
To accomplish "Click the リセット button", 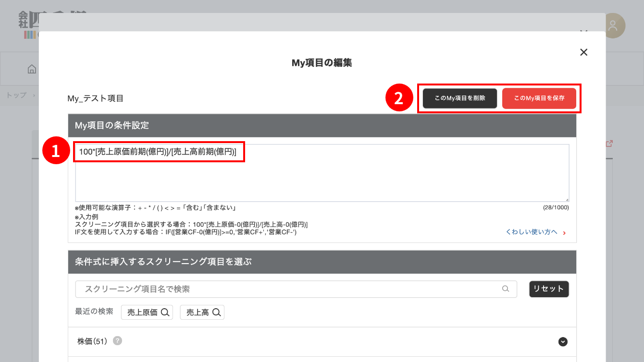I will [549, 289].
